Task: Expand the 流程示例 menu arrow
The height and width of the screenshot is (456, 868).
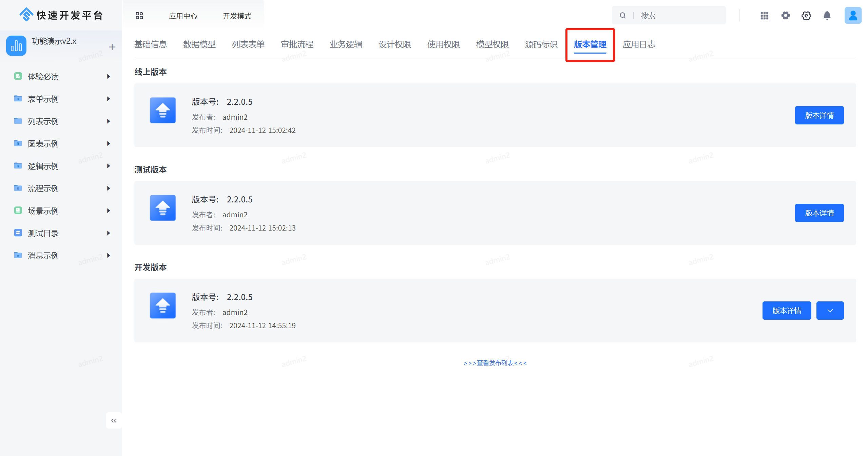Action: click(109, 189)
